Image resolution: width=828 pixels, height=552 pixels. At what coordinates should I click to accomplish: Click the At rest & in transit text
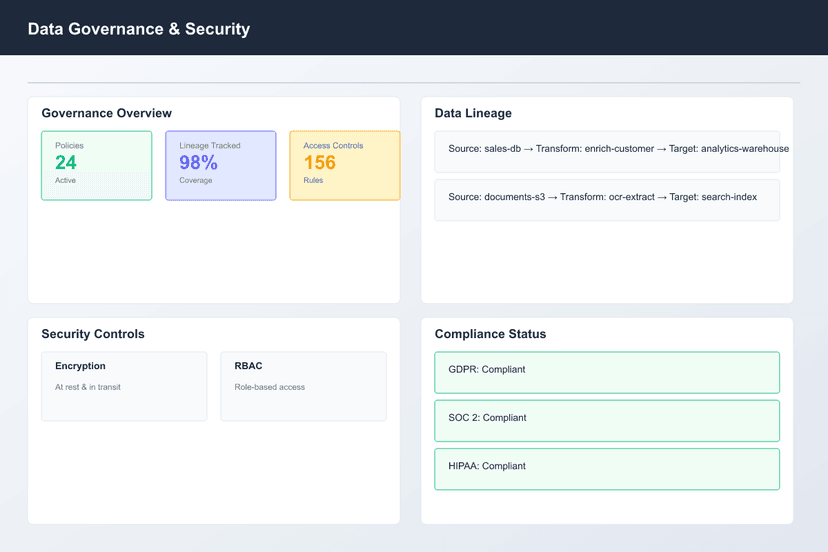(x=88, y=387)
